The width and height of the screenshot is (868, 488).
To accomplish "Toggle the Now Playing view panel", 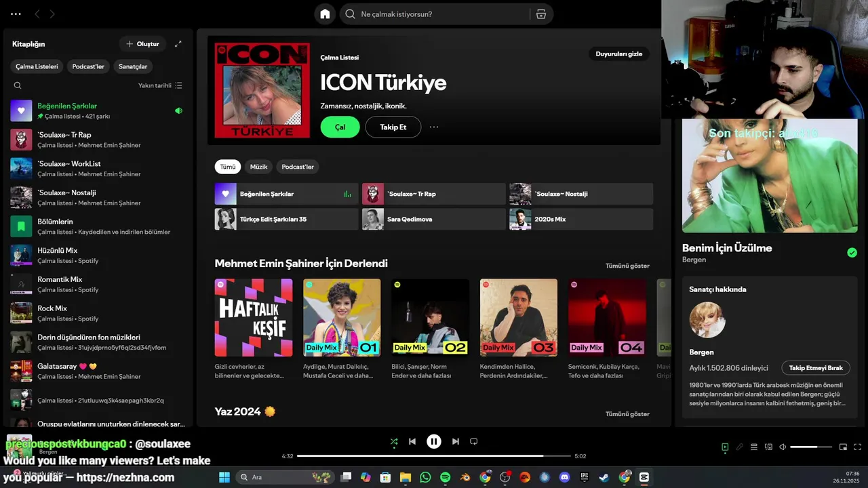I will pos(725,447).
